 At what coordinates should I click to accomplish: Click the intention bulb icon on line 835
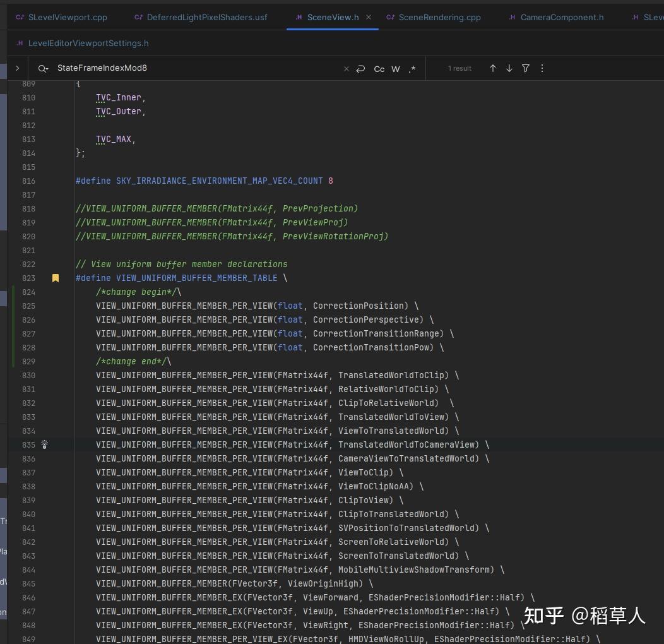pos(44,444)
